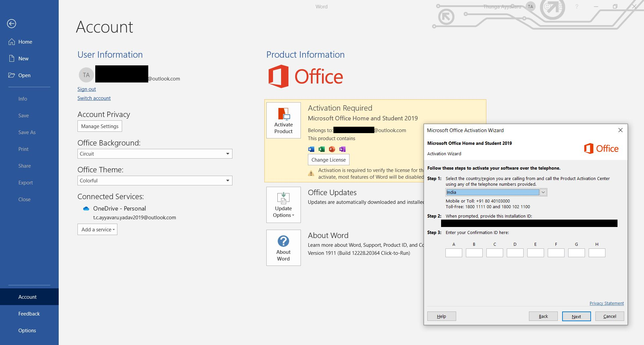Expand the Office Theme dropdown

coord(228,181)
